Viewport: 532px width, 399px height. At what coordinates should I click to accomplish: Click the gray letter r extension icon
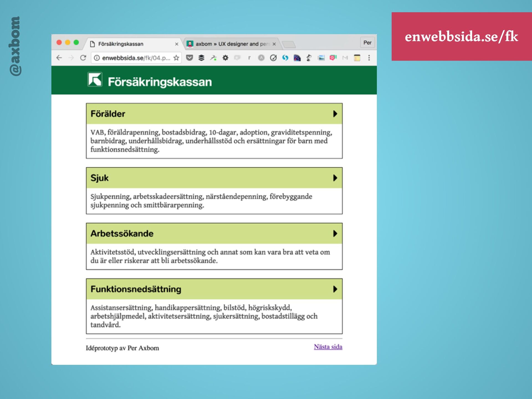pos(249,58)
